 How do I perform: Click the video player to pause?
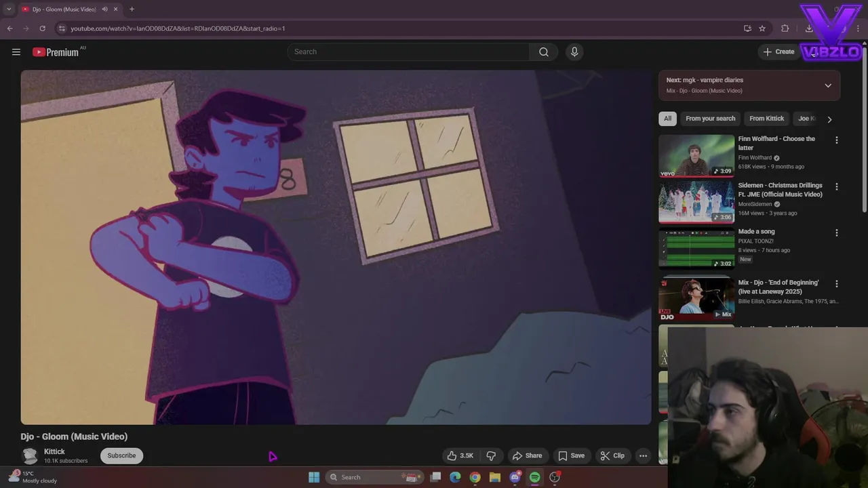point(336,247)
